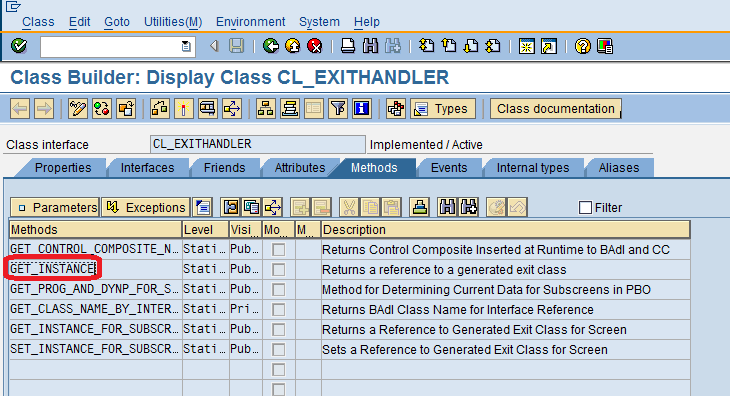The height and width of the screenshot is (396, 730).
Task: Click the Display/Change pencil icon
Action: click(x=78, y=109)
